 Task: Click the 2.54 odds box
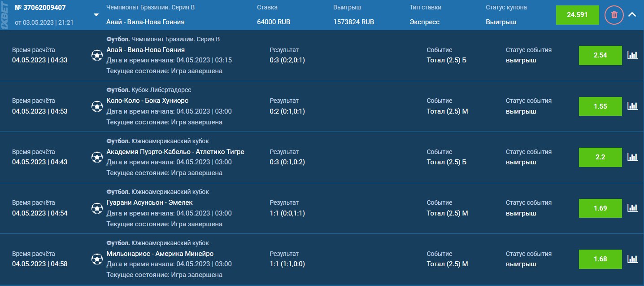pyautogui.click(x=600, y=55)
